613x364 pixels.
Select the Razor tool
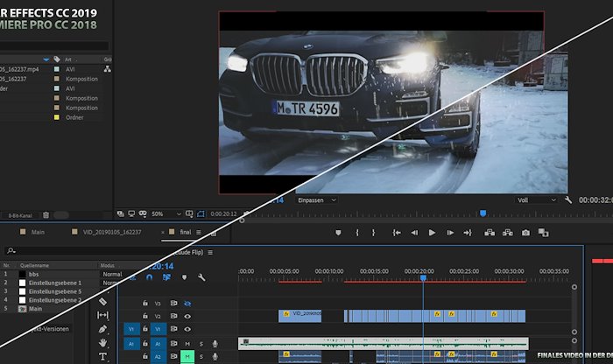(102, 302)
